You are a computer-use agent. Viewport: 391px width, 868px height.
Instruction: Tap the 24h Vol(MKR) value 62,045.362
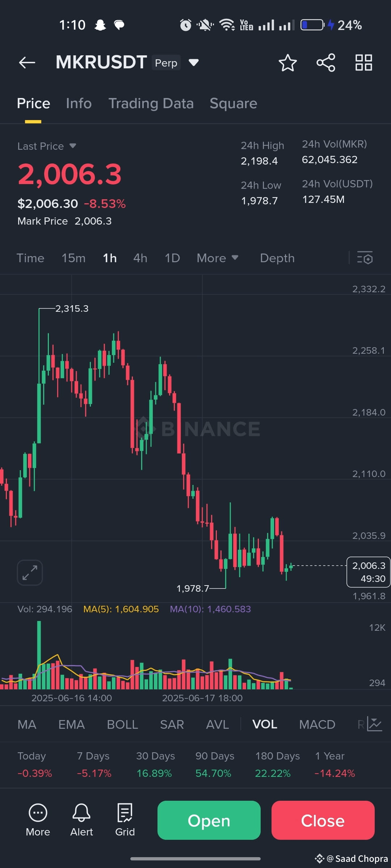point(330,159)
